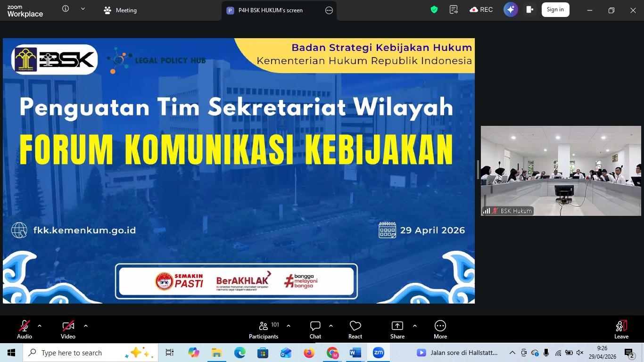Open the React emoji menu
The height and width of the screenshot is (362, 644).
tap(355, 329)
